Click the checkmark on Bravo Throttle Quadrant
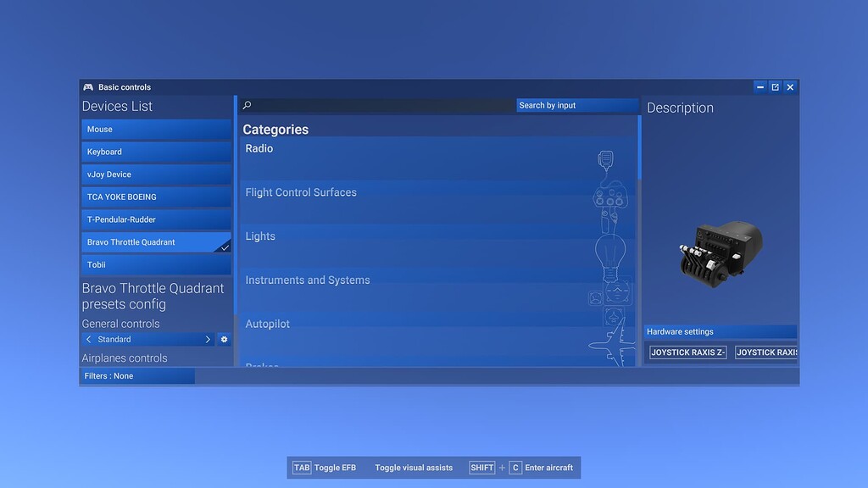Viewport: 868px width, 488px height. [x=225, y=246]
